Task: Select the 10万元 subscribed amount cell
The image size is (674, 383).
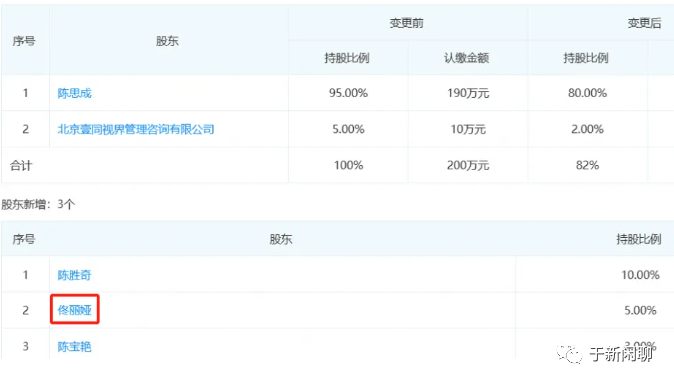Action: (468, 129)
